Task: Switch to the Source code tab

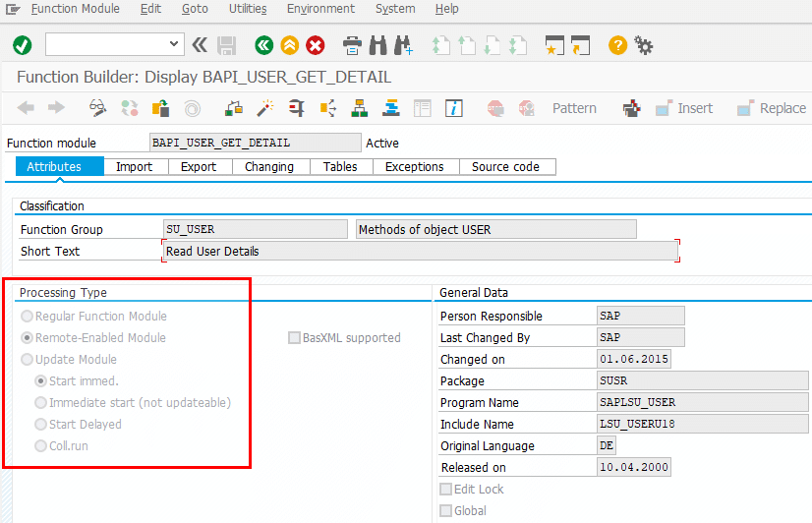Action: (508, 167)
